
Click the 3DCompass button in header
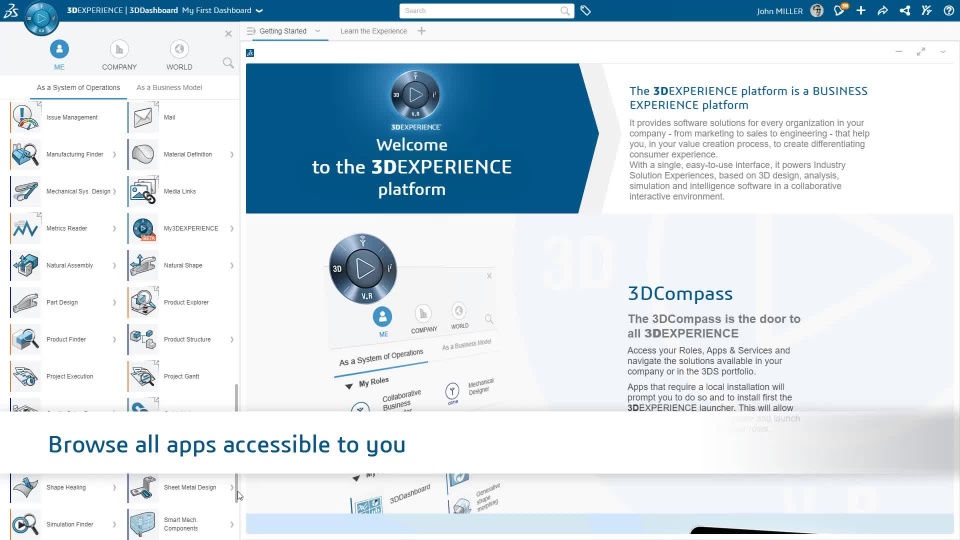pos(42,18)
